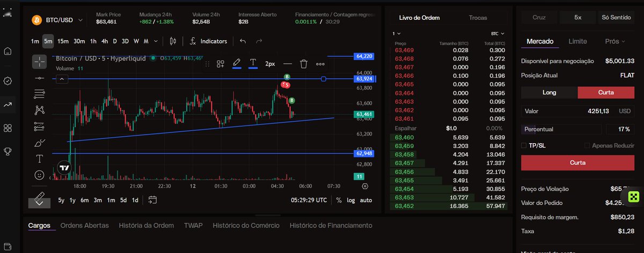Select the 1d date range button
644x253 pixels.
click(x=135, y=200)
